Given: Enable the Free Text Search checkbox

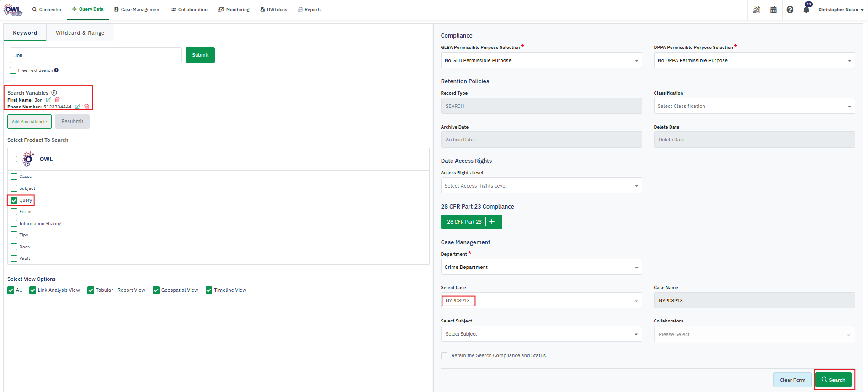Looking at the screenshot, I should [x=13, y=70].
